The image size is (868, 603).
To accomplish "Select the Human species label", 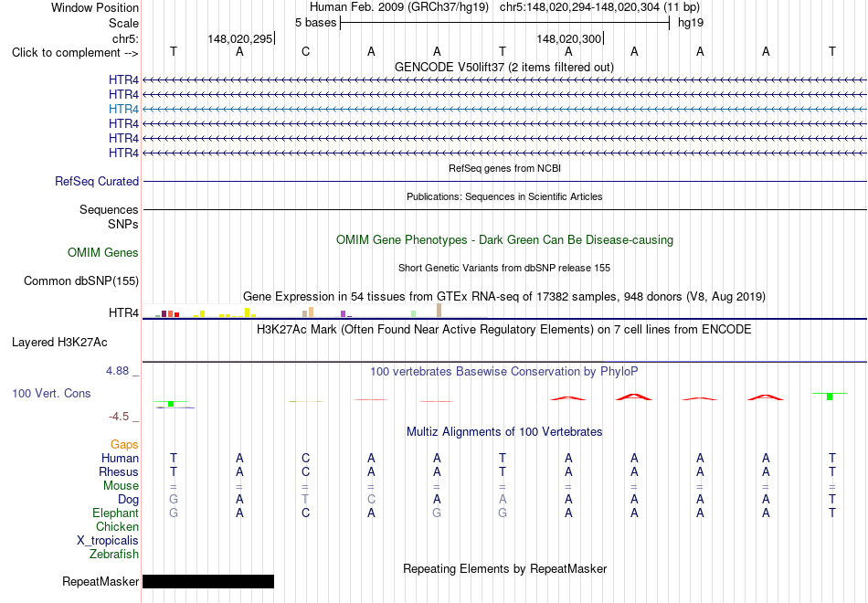I will (120, 458).
